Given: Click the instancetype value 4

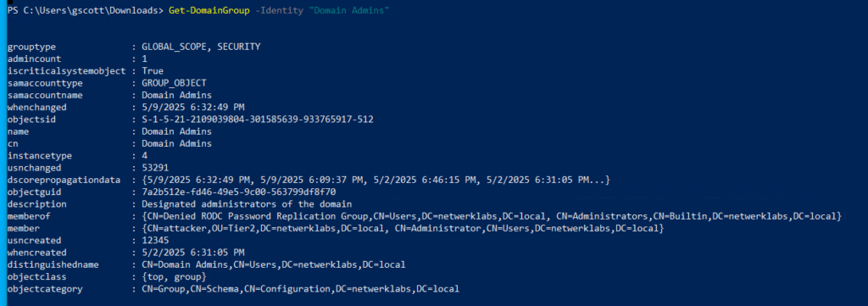Looking at the screenshot, I should 144,156.
